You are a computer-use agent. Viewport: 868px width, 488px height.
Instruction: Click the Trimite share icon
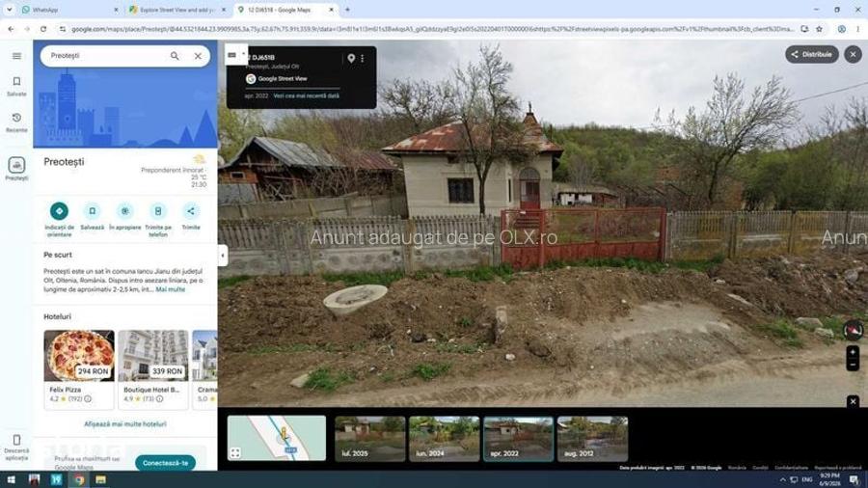[190, 211]
